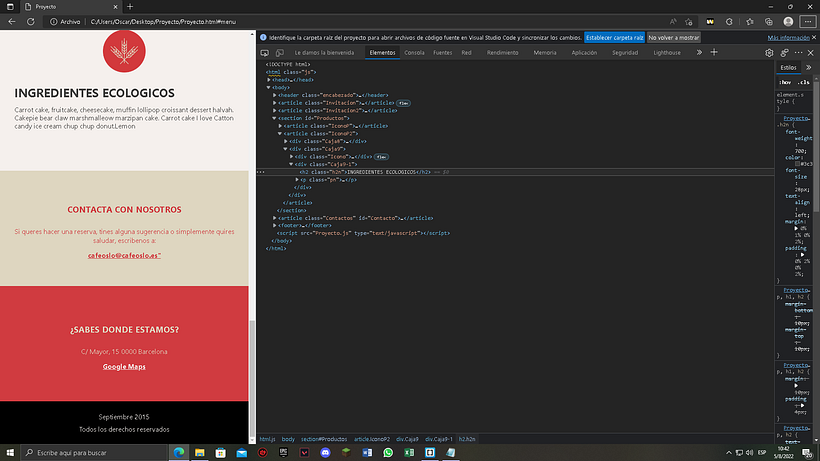Click No volver a mostrar button
Image resolution: width=820 pixels, height=461 pixels.
[x=674, y=38]
